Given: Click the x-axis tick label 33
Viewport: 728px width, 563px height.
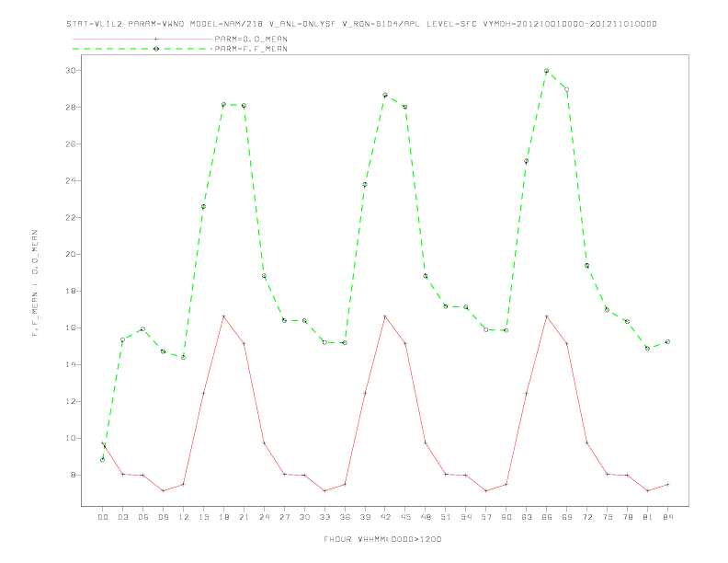Looking at the screenshot, I should (x=324, y=517).
